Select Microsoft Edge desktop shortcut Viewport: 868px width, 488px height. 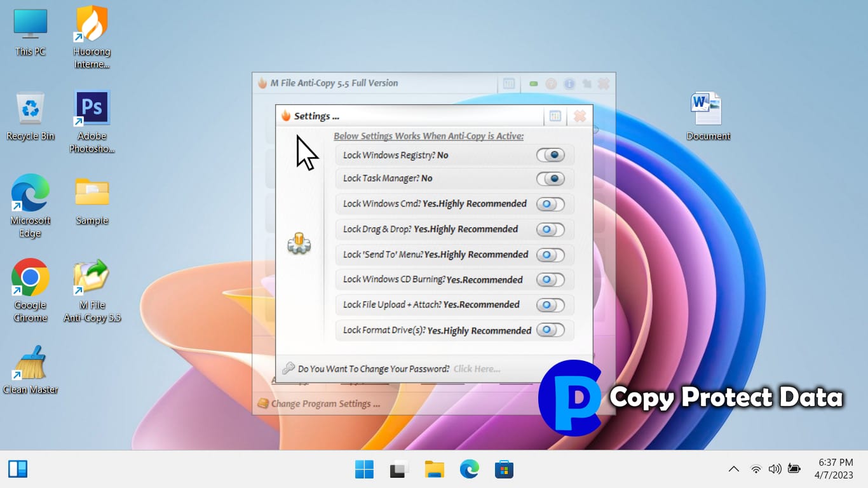tap(31, 206)
